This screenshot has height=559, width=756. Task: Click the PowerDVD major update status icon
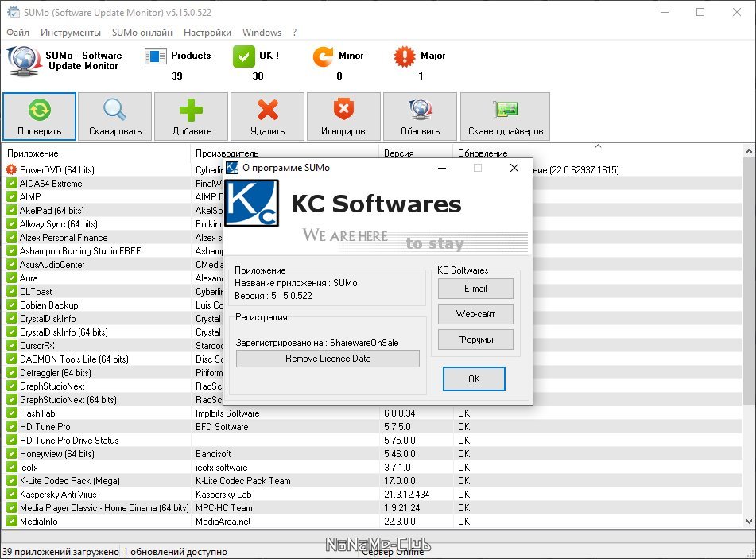click(x=12, y=170)
